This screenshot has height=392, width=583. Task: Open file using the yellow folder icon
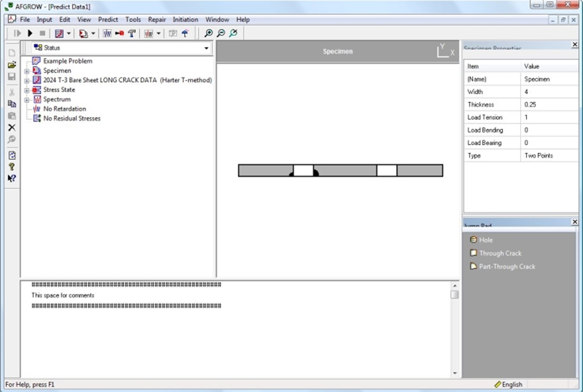click(12, 65)
